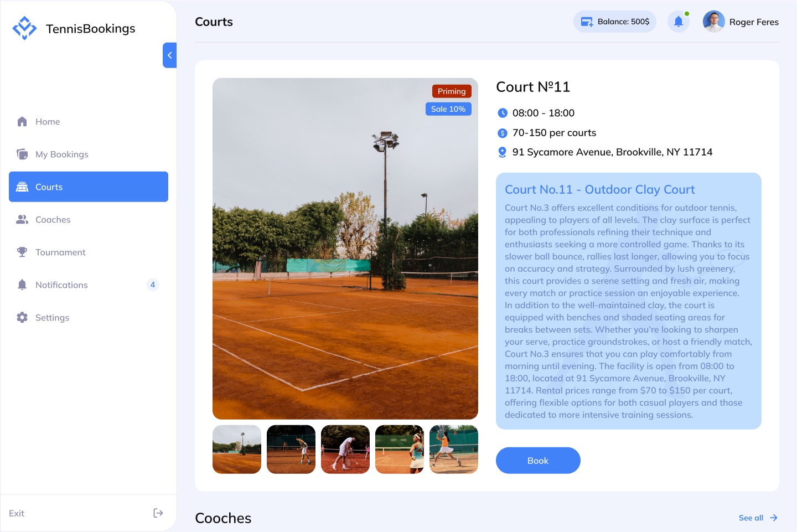Select the second thumbnail with bending player
Screen dimensions: 797x532
click(291, 450)
